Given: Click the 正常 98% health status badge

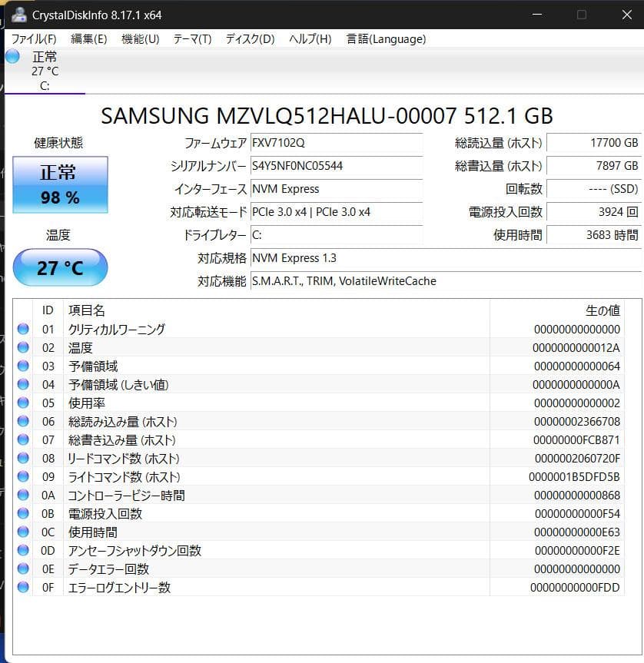Looking at the screenshot, I should 60,184.
